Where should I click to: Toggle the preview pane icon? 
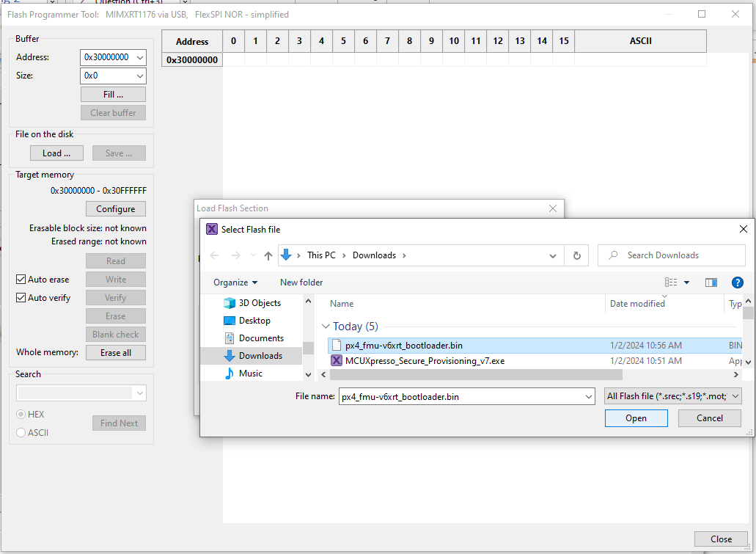coord(711,282)
